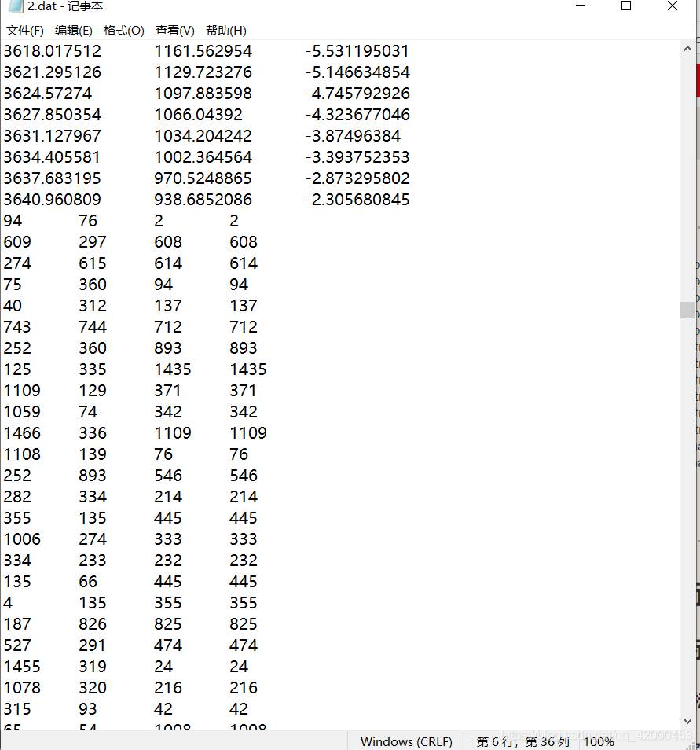The width and height of the screenshot is (700, 750).
Task: Click the value -5.146634854
Action: (357, 72)
